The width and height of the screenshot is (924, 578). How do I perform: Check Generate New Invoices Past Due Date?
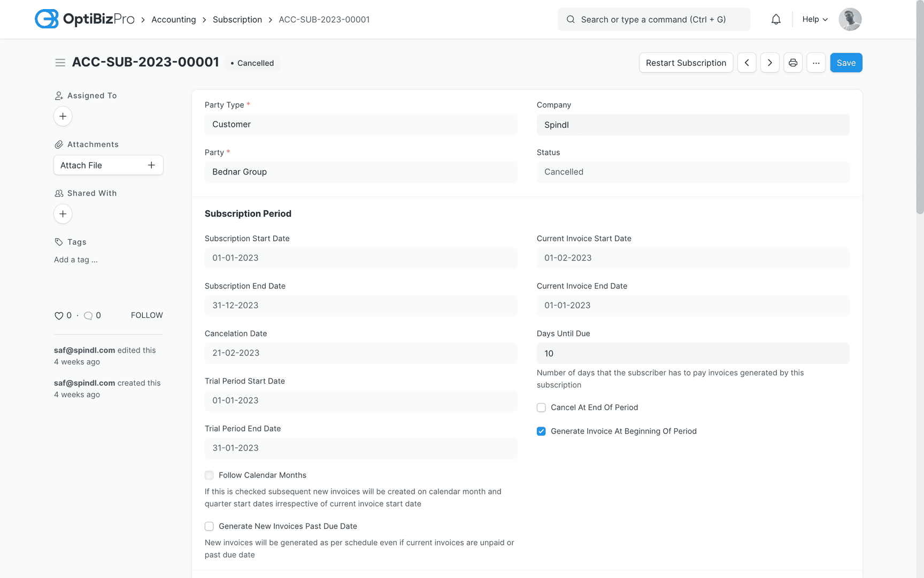coord(209,526)
